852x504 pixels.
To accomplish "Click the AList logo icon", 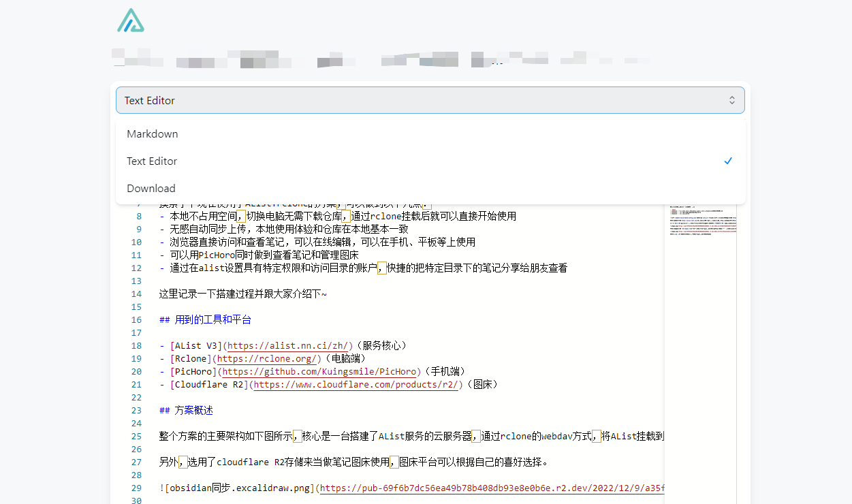I will 130,20.
